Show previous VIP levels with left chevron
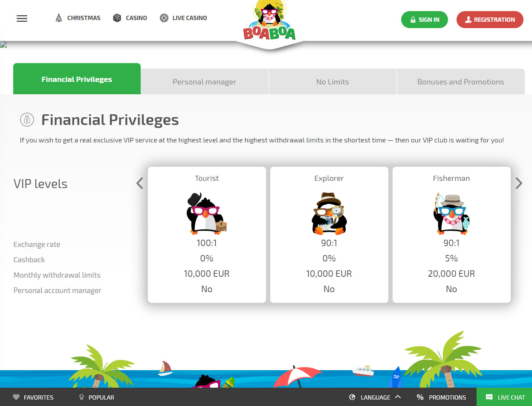532x406 pixels. point(139,183)
